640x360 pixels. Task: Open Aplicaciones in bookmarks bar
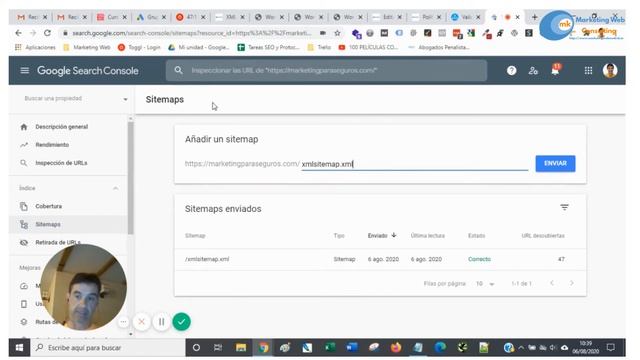point(36,47)
